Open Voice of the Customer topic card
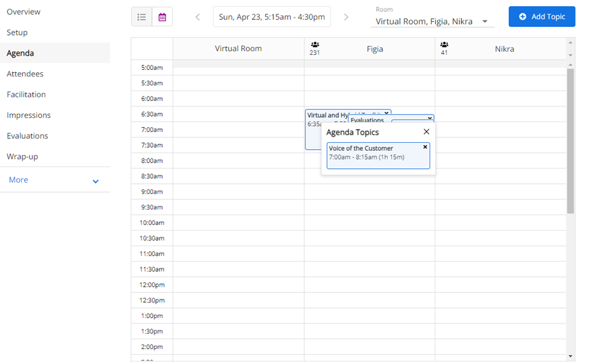 coord(374,156)
